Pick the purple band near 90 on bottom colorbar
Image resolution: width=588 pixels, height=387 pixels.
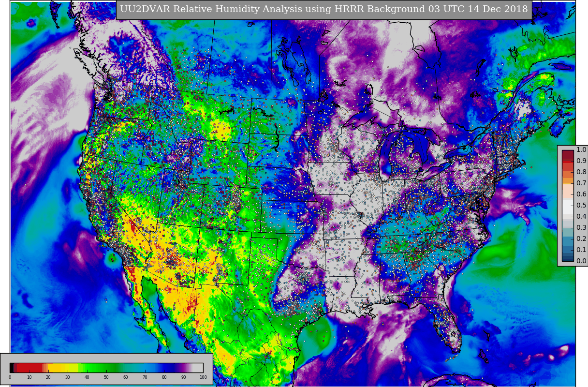coord(183,368)
